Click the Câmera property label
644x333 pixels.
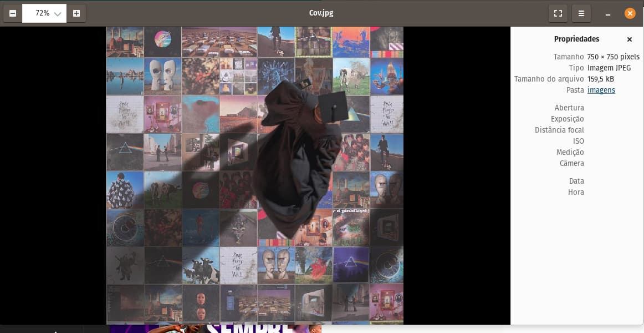[x=571, y=163]
